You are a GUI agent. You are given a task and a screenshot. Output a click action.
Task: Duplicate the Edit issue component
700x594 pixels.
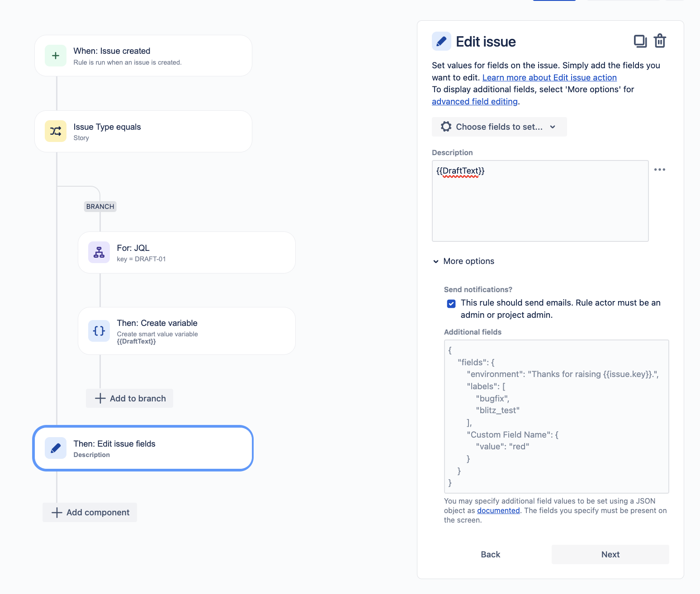(640, 41)
